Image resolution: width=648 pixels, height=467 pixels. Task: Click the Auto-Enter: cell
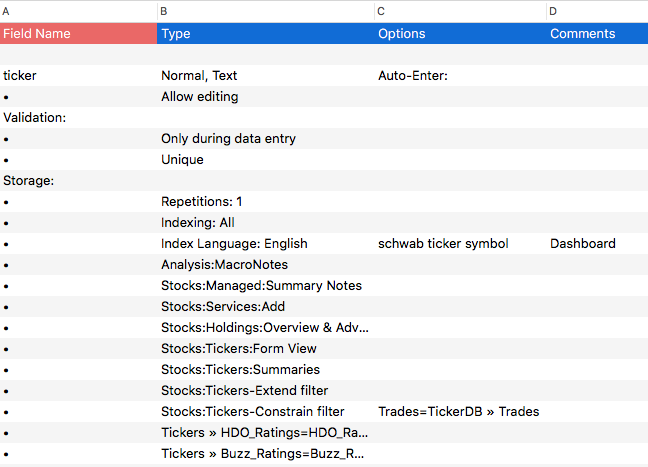[460, 76]
